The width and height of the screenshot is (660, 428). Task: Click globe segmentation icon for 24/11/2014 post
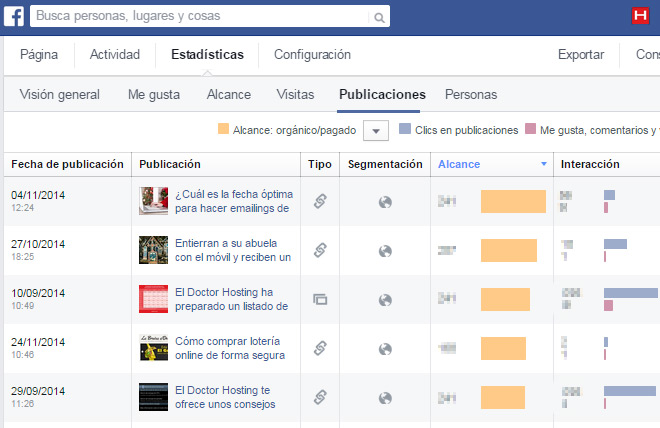[x=385, y=349]
